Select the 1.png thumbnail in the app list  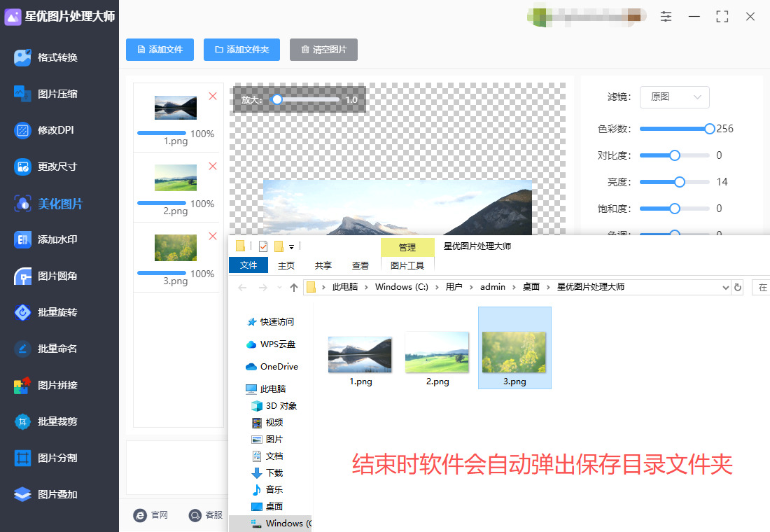[x=176, y=108]
